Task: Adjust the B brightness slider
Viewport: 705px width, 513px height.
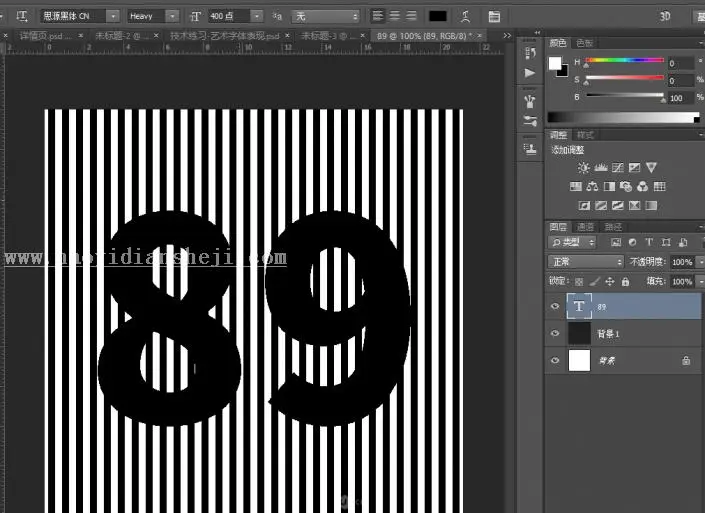Action: 625,95
